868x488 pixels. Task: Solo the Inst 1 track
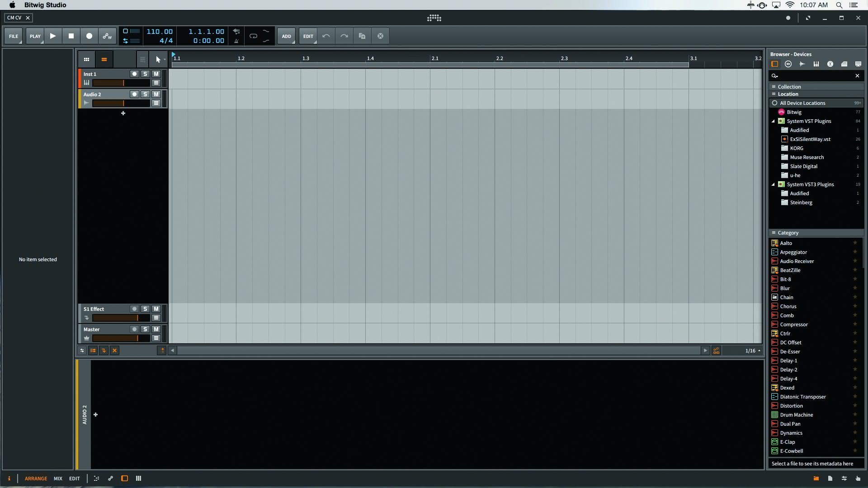pyautogui.click(x=145, y=74)
